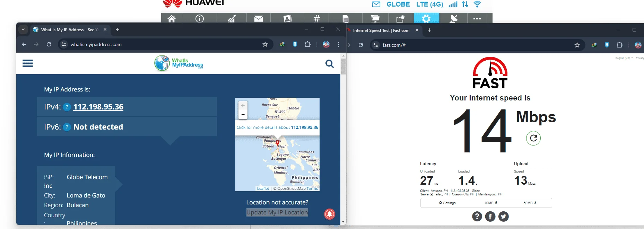Screen dimensions: 644x229
Task: Click Update My IP Location link
Action: click(x=277, y=212)
